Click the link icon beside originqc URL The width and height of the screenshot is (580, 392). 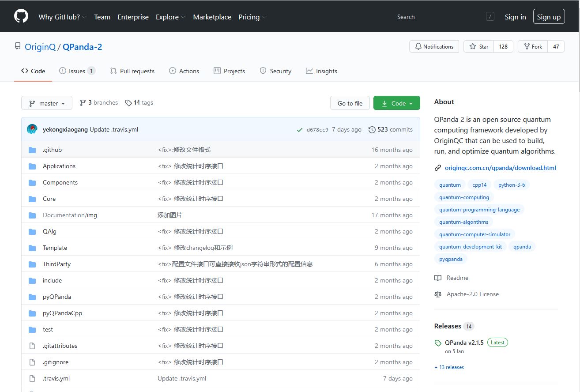click(438, 168)
